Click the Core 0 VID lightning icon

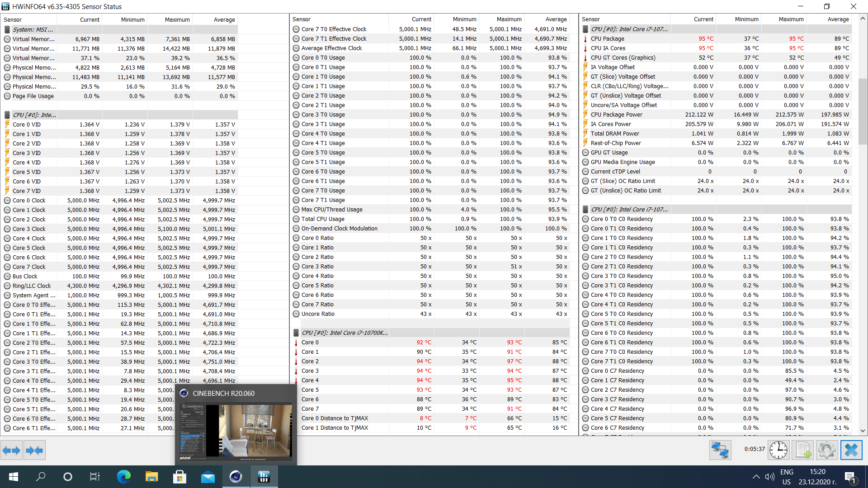(x=7, y=124)
